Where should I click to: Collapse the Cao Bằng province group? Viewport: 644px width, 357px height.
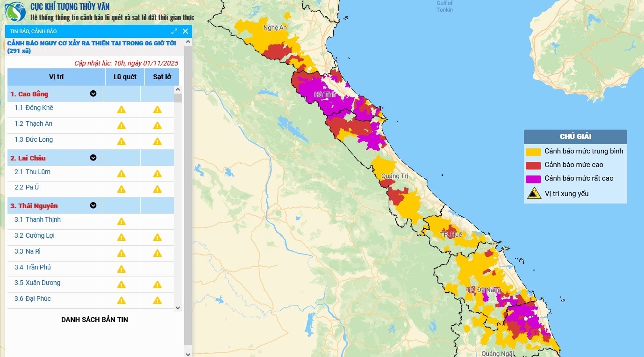coord(93,94)
